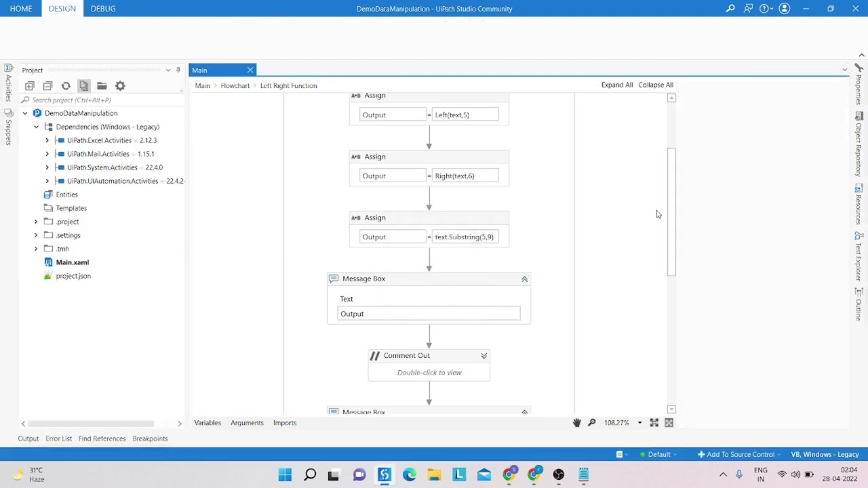Go to Flowchart in breadcrumb

[235, 85]
